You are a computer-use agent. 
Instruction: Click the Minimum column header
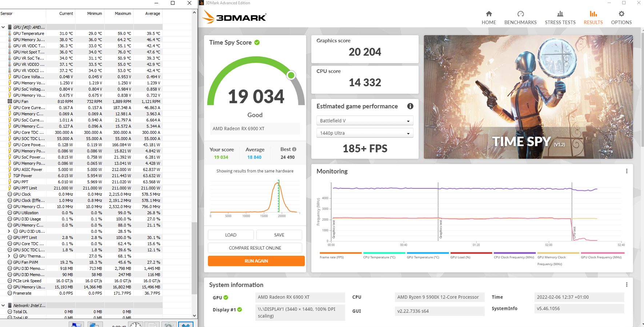pyautogui.click(x=90, y=14)
